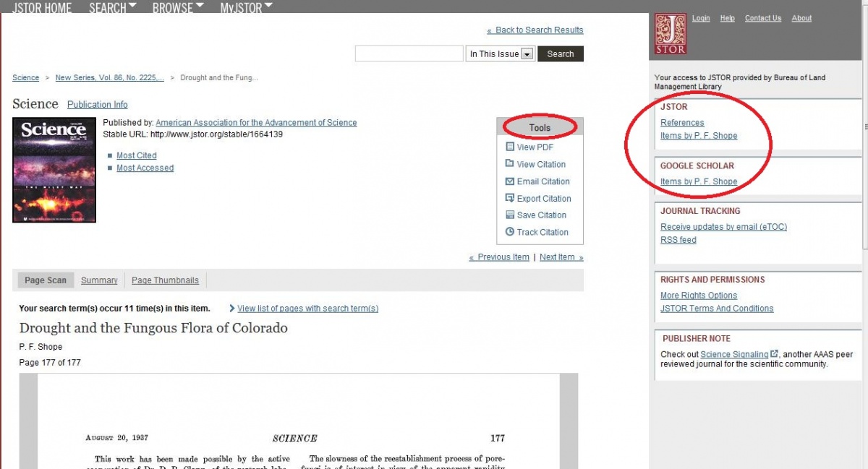Select the View Citation icon
Viewport: 868px width, 469px height.
[x=509, y=164]
